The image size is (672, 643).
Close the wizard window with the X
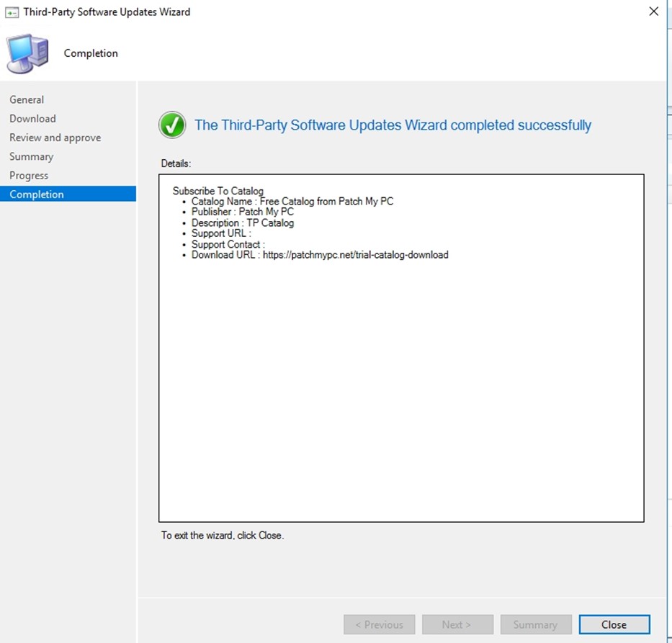653,12
